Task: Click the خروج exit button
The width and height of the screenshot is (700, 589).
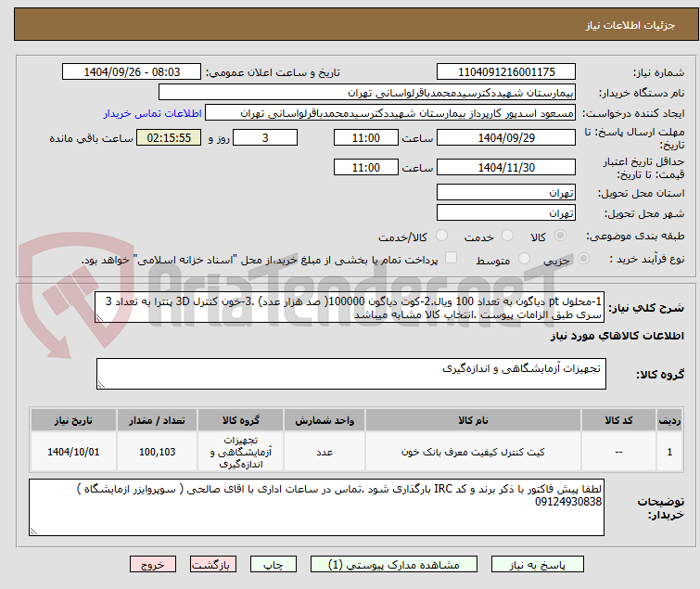Action: pyautogui.click(x=153, y=565)
